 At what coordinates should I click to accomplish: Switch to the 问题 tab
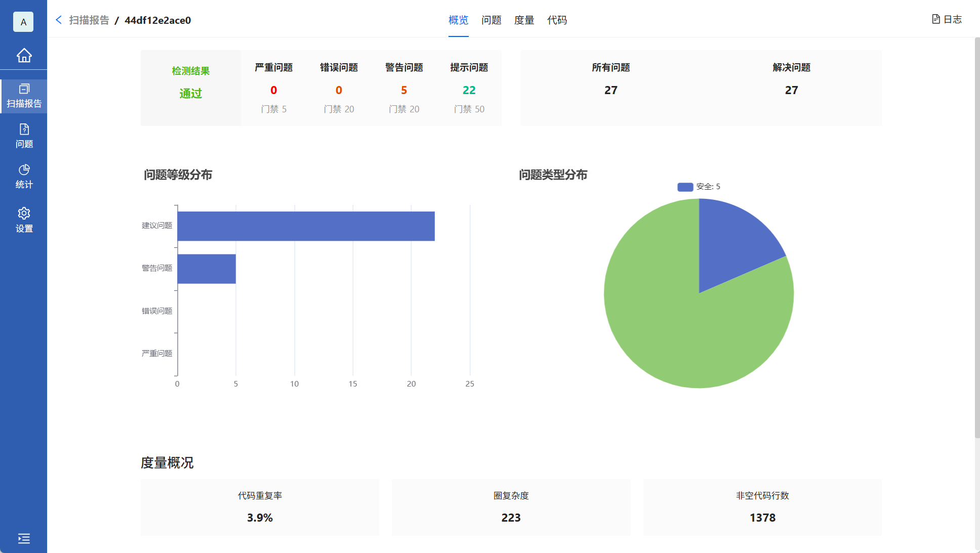tap(491, 20)
